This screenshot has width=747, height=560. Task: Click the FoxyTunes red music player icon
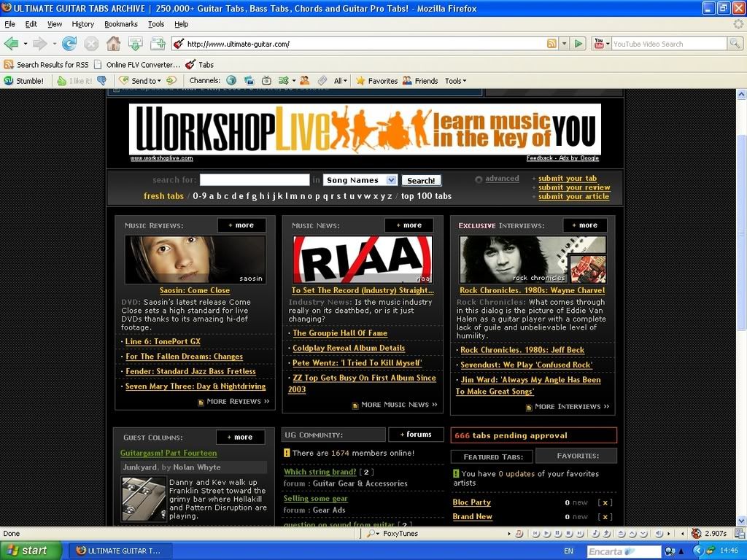coord(519,534)
